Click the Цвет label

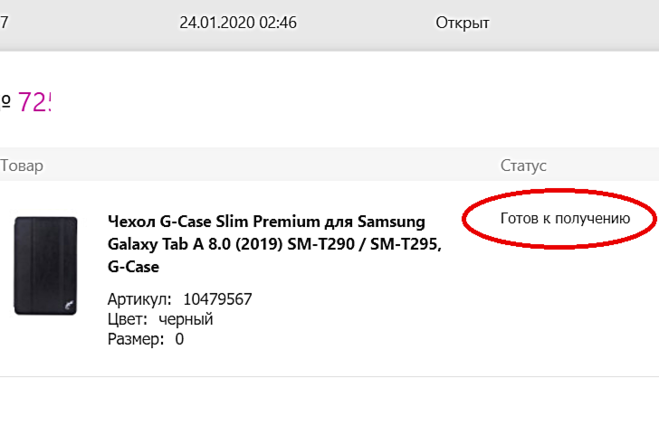click(127, 319)
